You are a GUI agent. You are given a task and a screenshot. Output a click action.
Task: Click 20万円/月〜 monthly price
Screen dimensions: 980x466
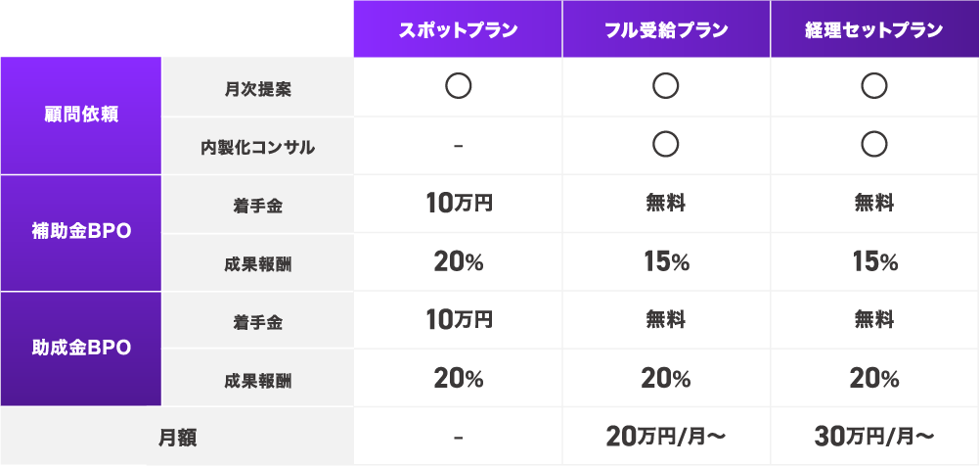click(666, 438)
